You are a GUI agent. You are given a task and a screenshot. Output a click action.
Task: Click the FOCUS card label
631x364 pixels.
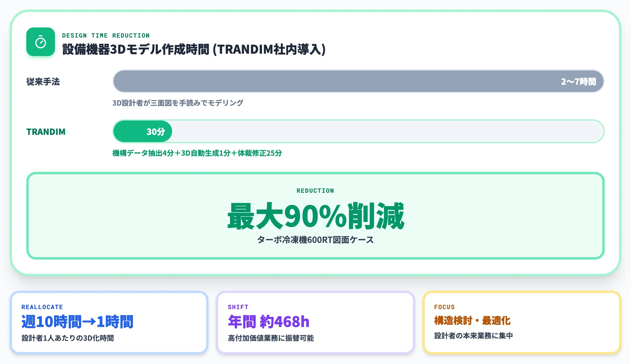(x=444, y=307)
